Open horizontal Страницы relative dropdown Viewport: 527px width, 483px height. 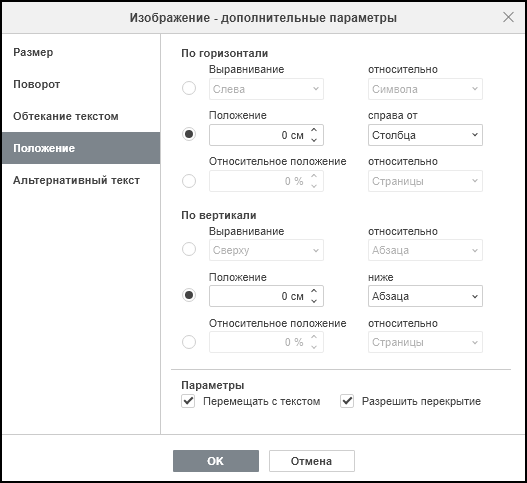(425, 181)
